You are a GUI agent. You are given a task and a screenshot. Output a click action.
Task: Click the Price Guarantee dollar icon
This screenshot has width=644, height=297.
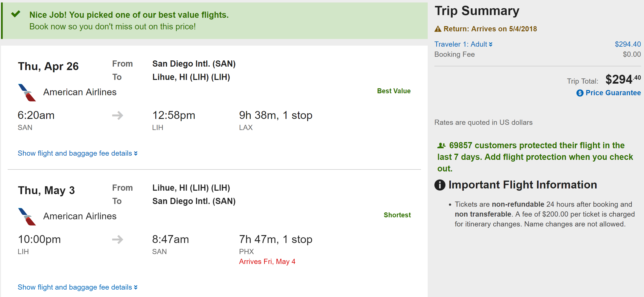580,93
